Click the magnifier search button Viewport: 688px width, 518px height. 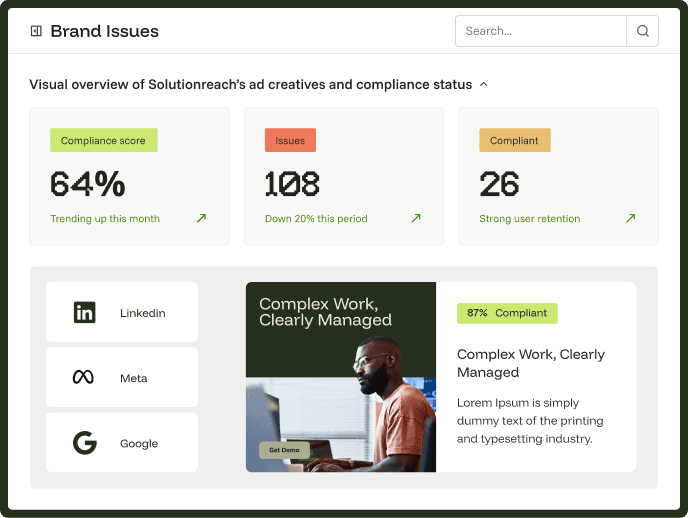pos(642,31)
